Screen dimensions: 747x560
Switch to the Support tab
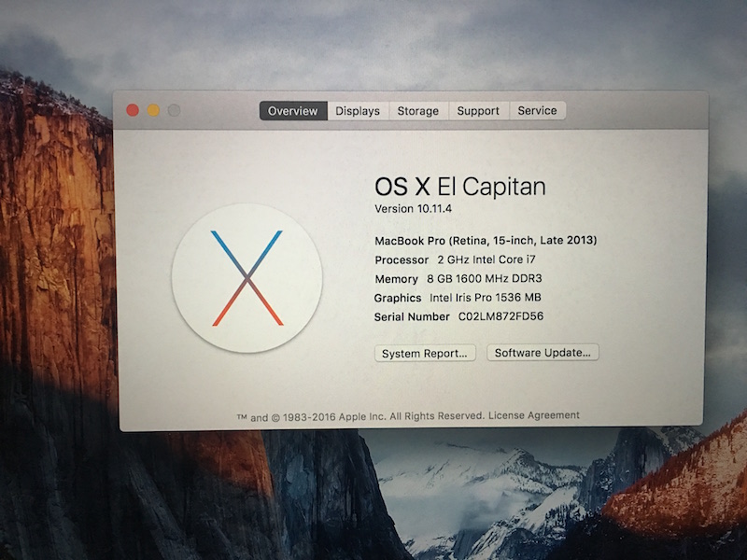click(x=478, y=111)
